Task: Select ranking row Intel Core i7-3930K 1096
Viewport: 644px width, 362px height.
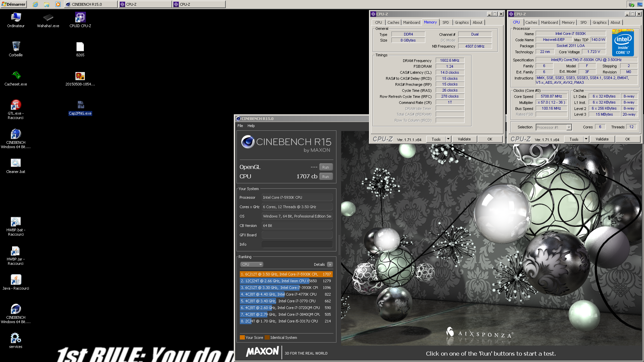Action: click(x=286, y=288)
